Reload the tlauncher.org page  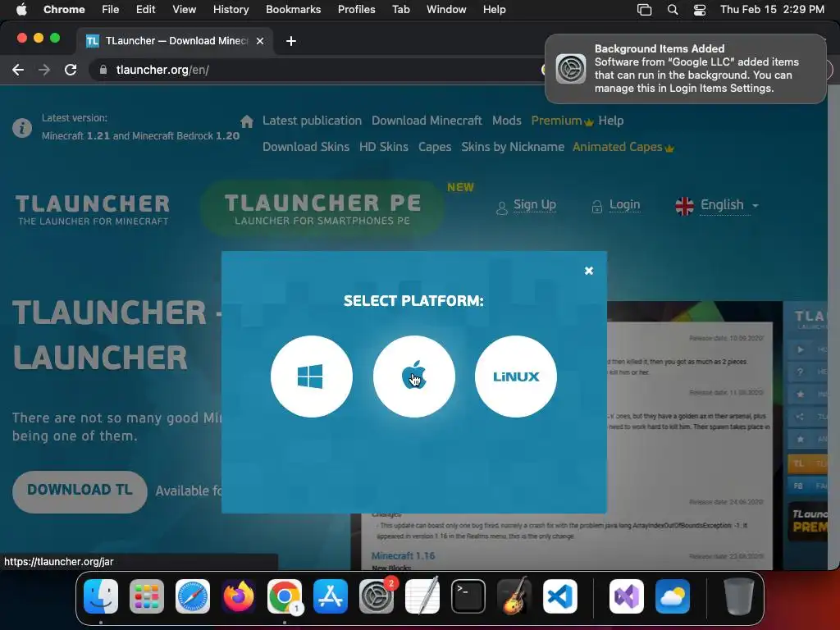71,70
